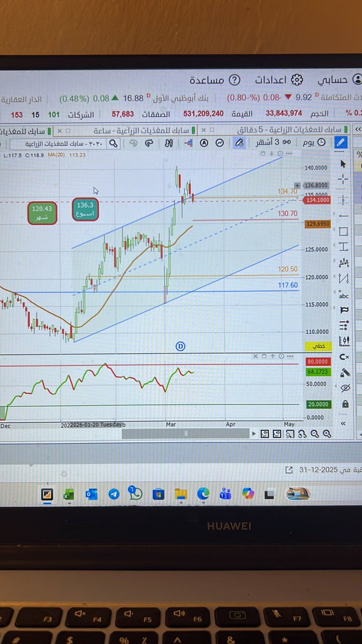Image resolution: width=362 pixels, height=644 pixels.
Task: Pick the rectangle shape drawing tool
Action: 344,232
